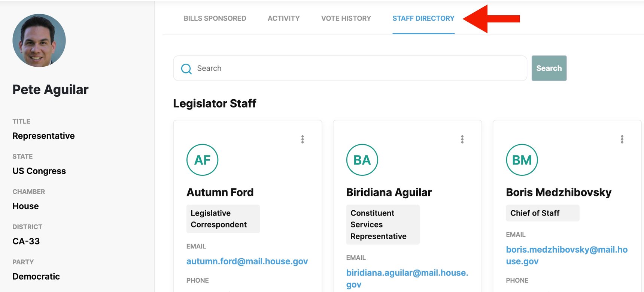Switch to the Vote History tab
The width and height of the screenshot is (644, 292).
click(x=346, y=18)
